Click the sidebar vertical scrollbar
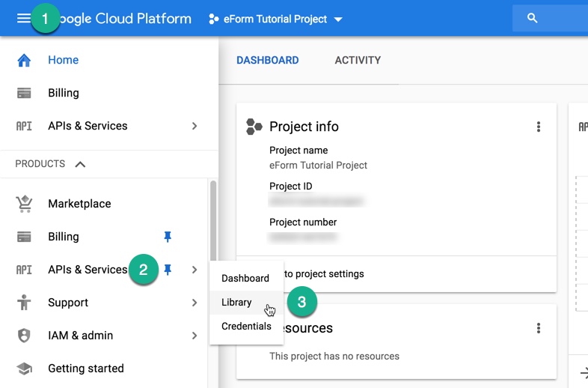This screenshot has height=388, width=588. point(213,220)
